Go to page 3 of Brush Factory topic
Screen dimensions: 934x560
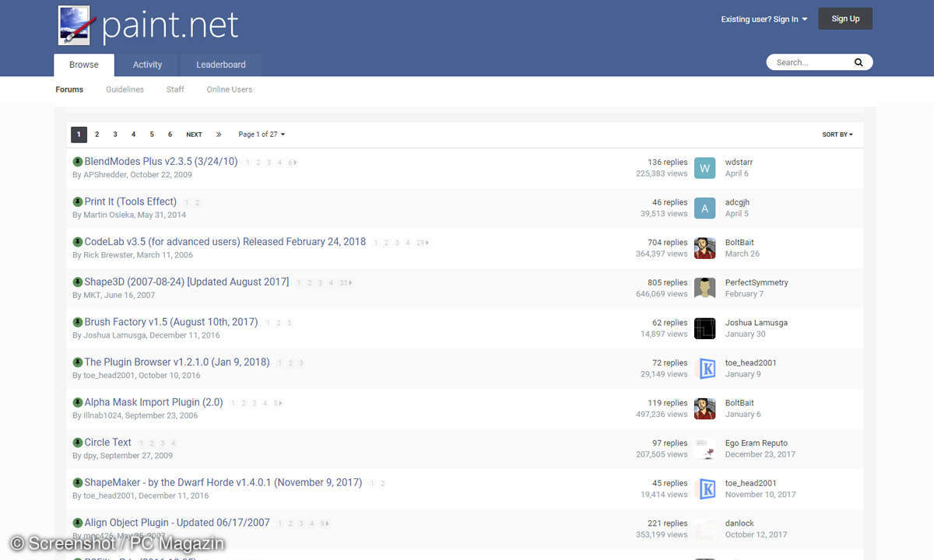(x=290, y=324)
